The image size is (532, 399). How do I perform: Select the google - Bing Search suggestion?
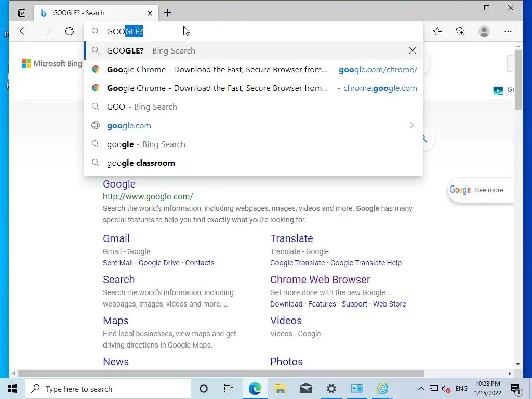(x=254, y=144)
